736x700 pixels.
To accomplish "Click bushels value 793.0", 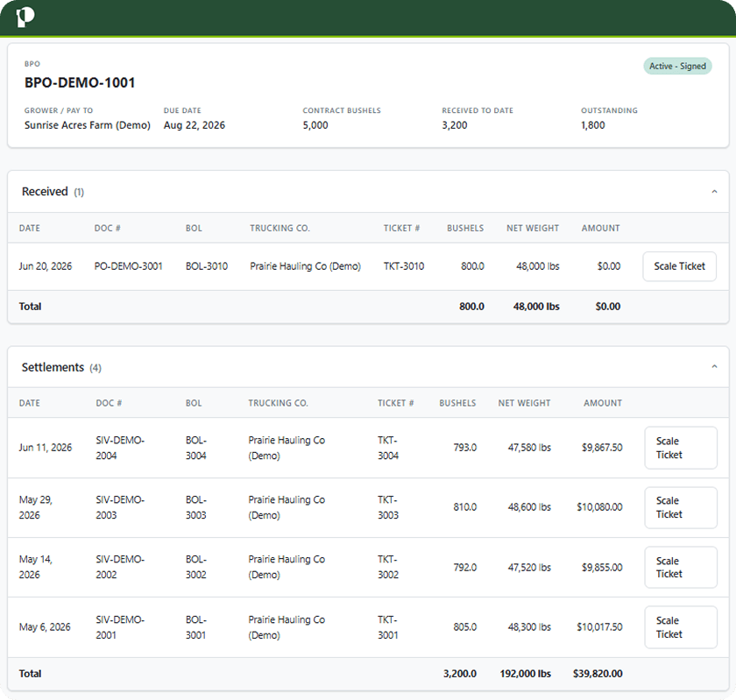I will [464, 448].
